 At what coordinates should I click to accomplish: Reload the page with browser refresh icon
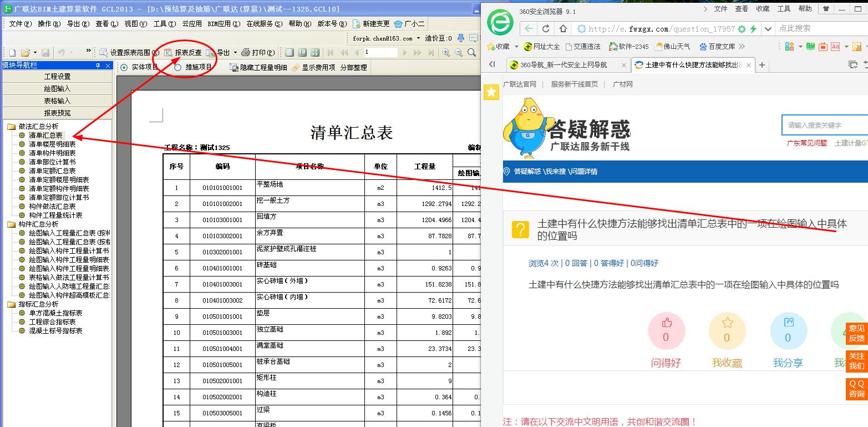click(546, 29)
